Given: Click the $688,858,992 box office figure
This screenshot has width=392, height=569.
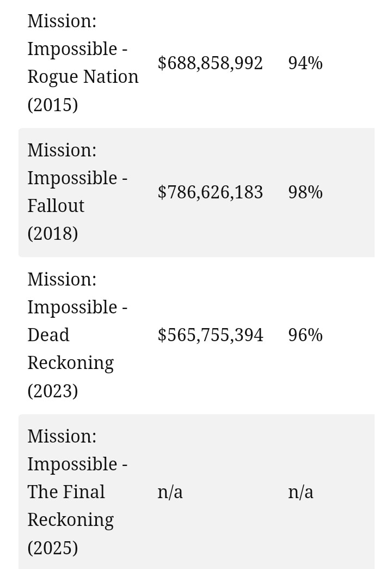Looking at the screenshot, I should coord(210,63).
